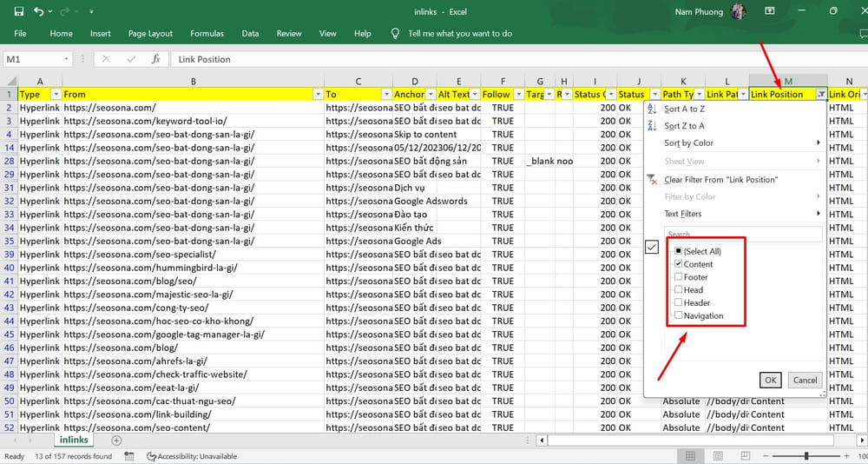
Task: Click the formula bar with Link Position
Action: pyautogui.click(x=519, y=59)
